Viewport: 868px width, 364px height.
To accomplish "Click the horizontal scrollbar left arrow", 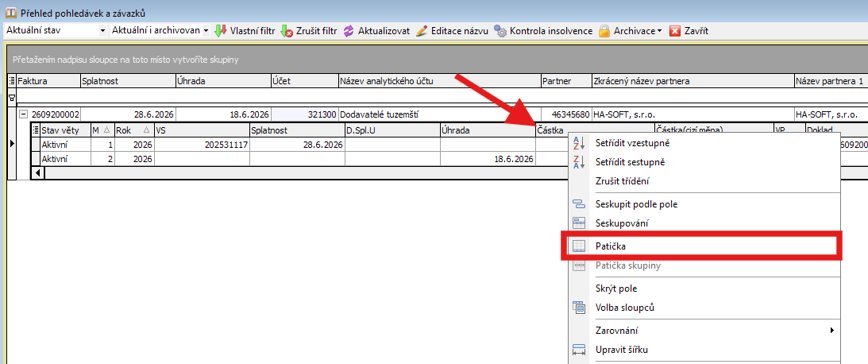I will click(x=37, y=172).
